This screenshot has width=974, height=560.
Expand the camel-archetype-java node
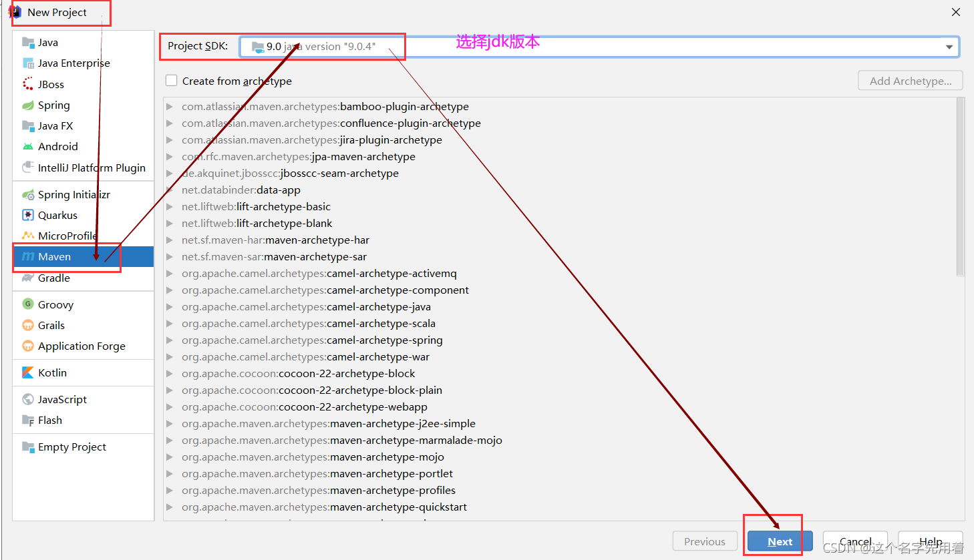click(170, 306)
